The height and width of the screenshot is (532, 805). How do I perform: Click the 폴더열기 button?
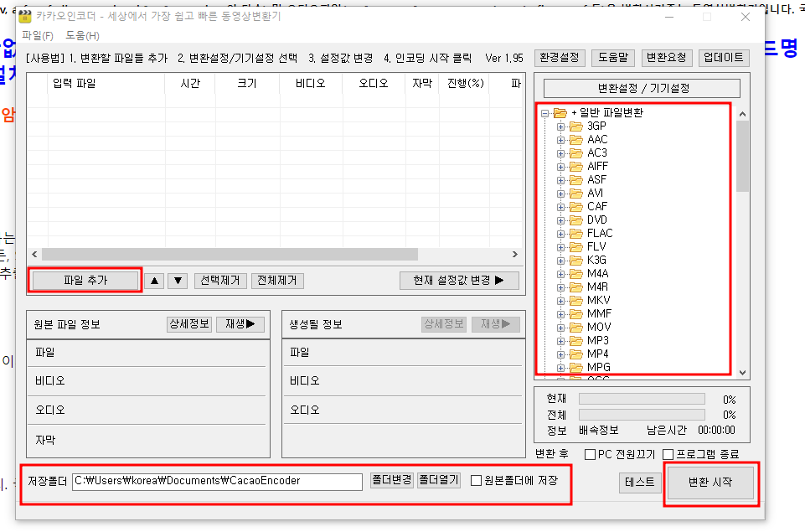point(439,480)
